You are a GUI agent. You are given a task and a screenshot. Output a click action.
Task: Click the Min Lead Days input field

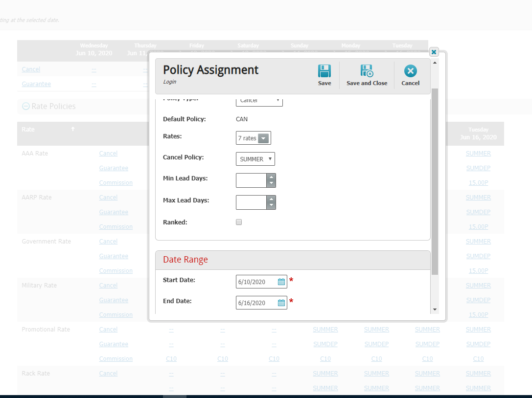pos(252,180)
